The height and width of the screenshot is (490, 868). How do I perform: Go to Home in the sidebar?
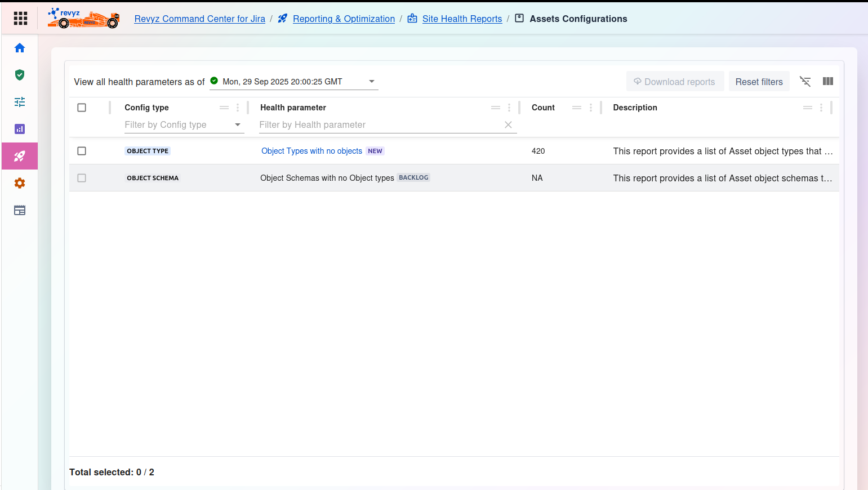coord(20,48)
